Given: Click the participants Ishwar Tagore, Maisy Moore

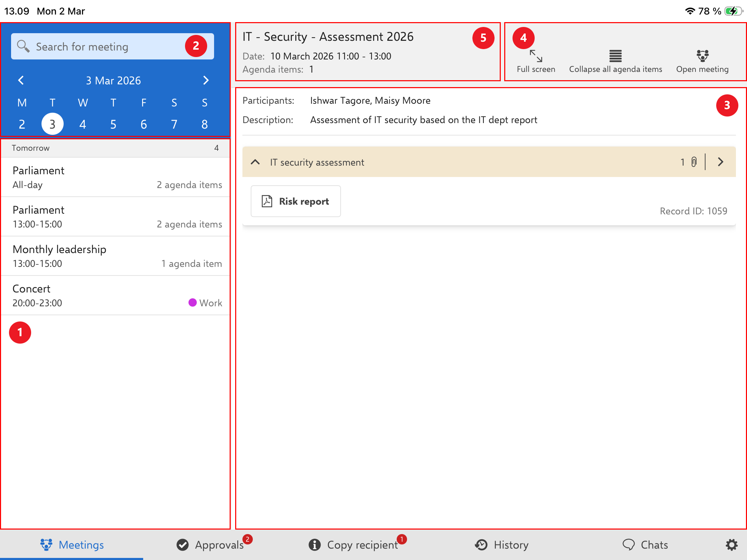Looking at the screenshot, I should pyautogui.click(x=370, y=101).
